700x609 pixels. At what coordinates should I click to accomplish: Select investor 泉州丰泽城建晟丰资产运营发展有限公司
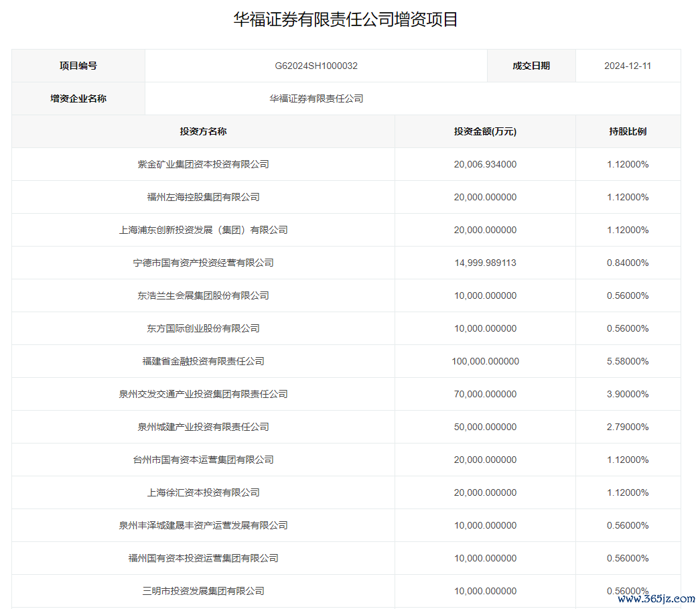pyautogui.click(x=203, y=525)
